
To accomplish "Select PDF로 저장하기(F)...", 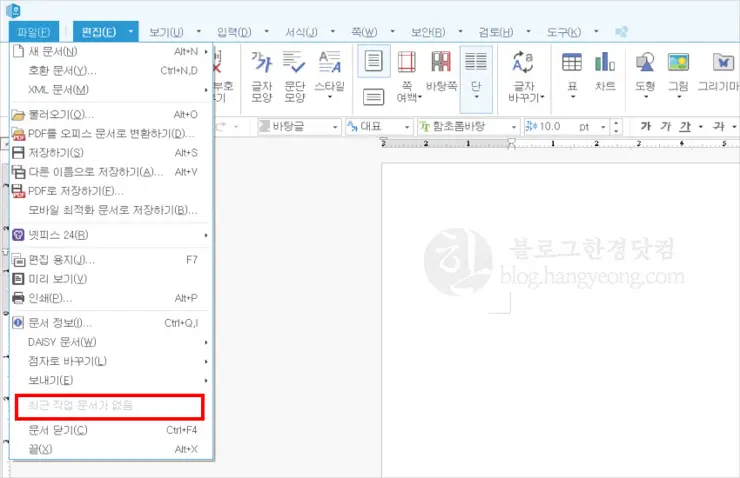I will pyautogui.click(x=111, y=191).
